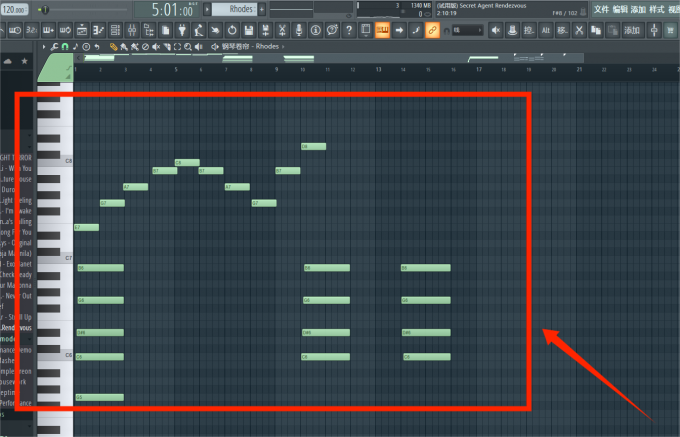The height and width of the screenshot is (437, 680).
Task: Toggle piano roll green magnet snap
Action: pos(65,46)
